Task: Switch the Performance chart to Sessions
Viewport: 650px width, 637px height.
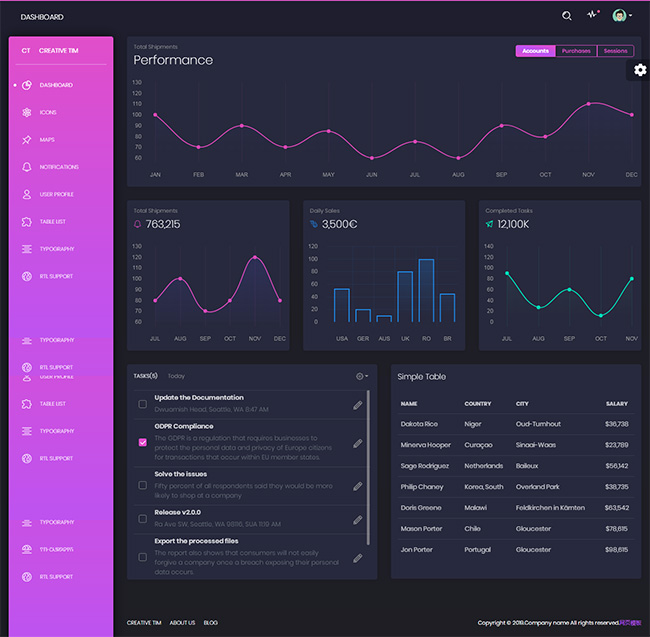Action: coord(615,51)
